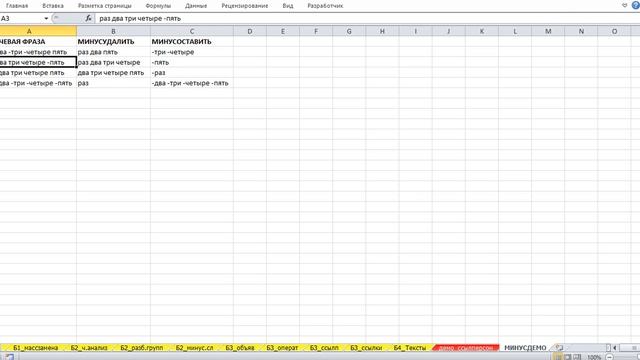Open the Excel Help question mark icon

(636, 5)
